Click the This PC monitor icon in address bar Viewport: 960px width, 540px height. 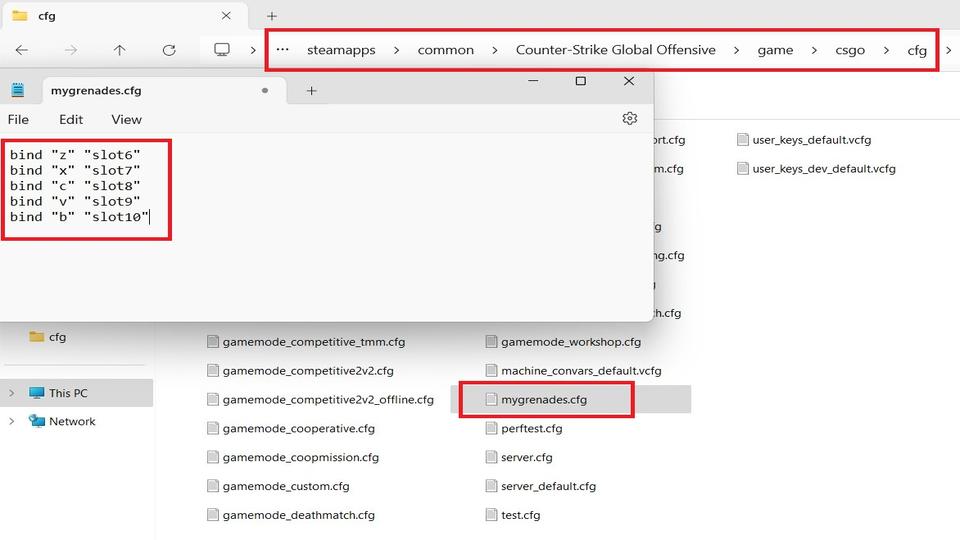pos(222,50)
